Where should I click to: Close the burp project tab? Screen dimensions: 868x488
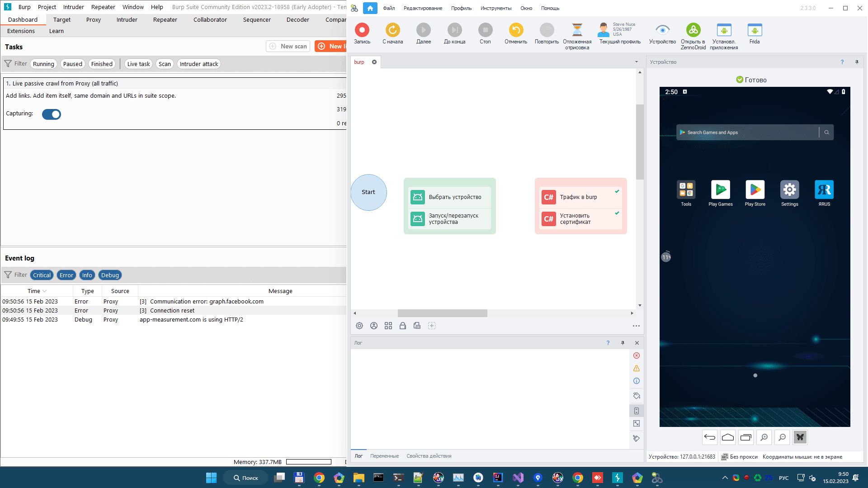(374, 62)
